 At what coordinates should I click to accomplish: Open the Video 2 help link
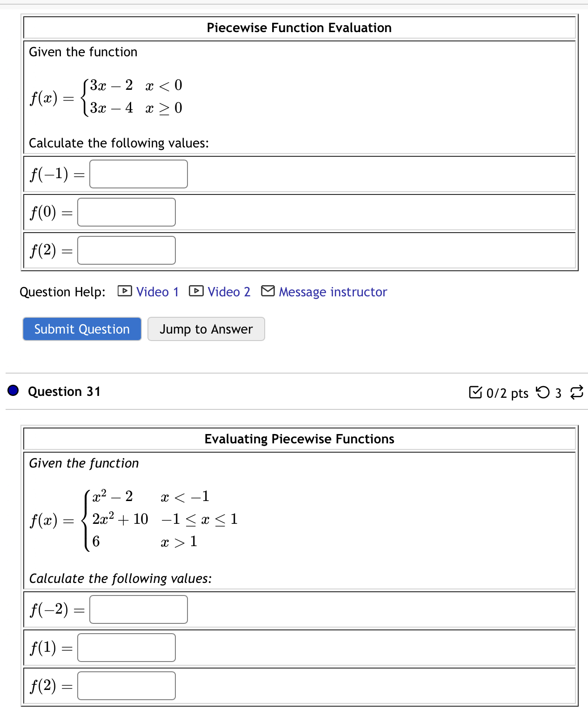pos(229,292)
